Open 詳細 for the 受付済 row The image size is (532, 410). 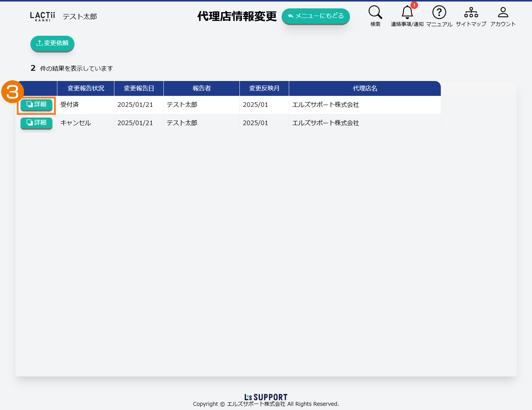(36, 105)
